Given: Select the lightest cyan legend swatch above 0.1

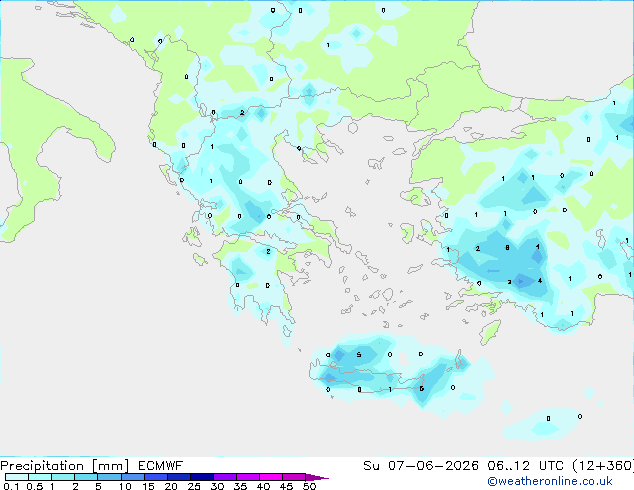Looking at the screenshot, I should pos(17,477).
